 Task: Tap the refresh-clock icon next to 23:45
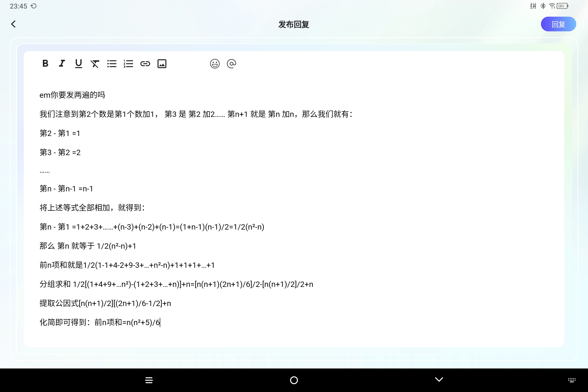pos(34,6)
